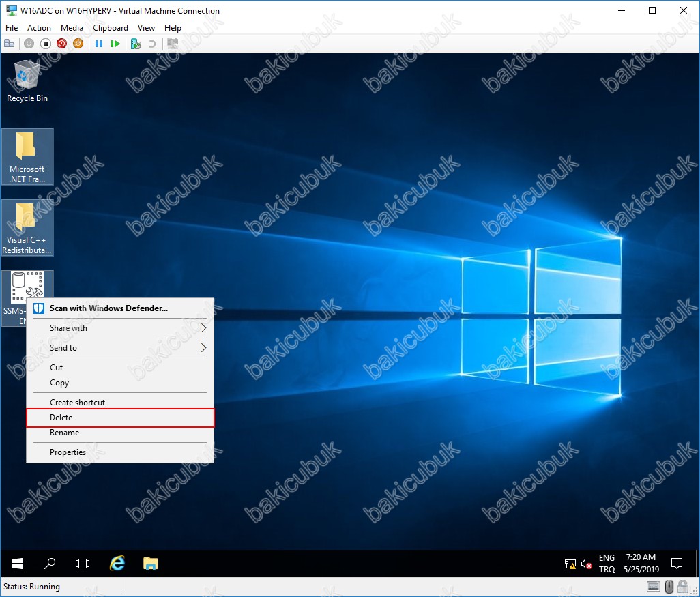Select the Recycle Bin desktop icon
700x597 pixels.
pyautogui.click(x=27, y=81)
